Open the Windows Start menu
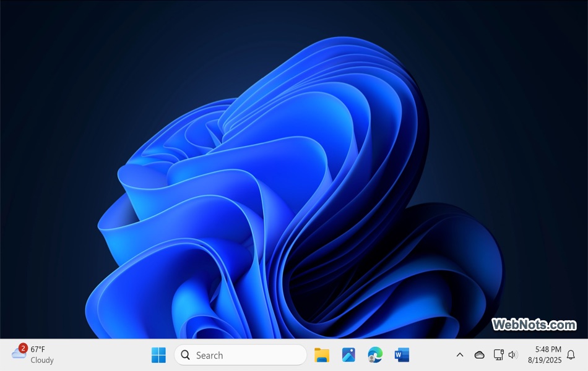 pyautogui.click(x=158, y=355)
